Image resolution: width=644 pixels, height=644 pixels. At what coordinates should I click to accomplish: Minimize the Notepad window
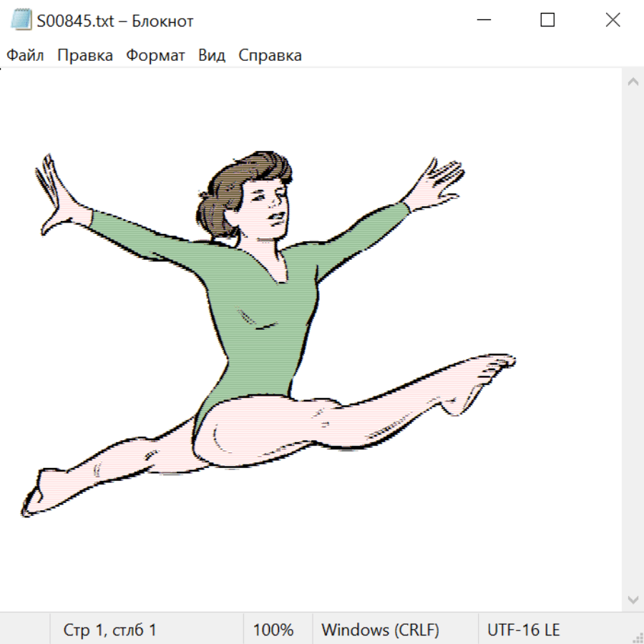click(x=482, y=21)
